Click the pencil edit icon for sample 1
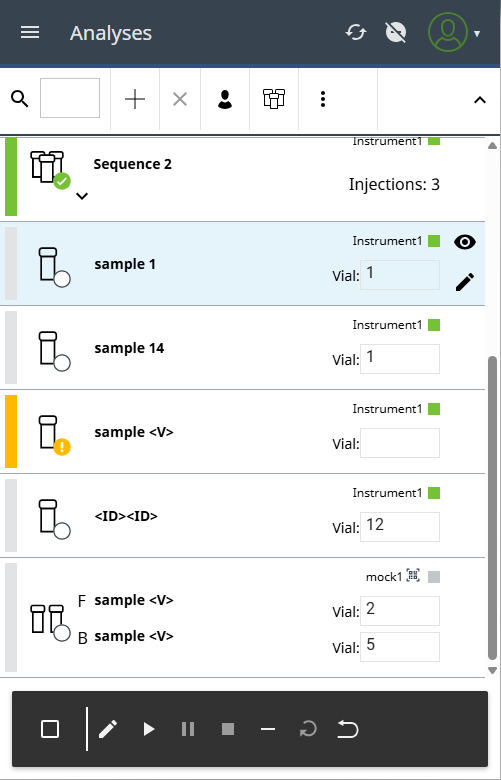The image size is (501, 780). [465, 282]
